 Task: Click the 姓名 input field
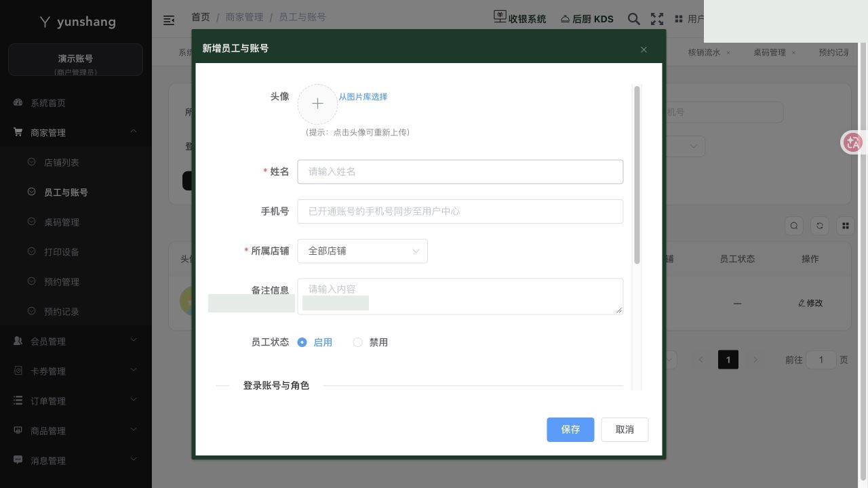point(460,171)
